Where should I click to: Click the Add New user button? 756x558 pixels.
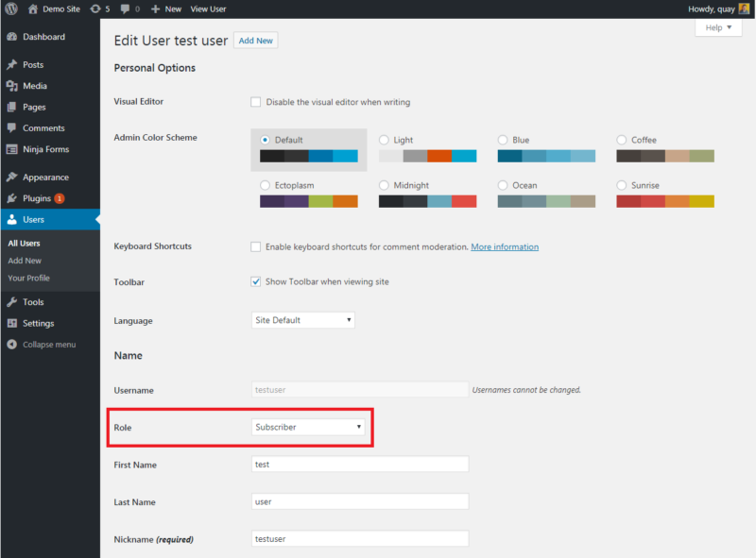click(x=255, y=40)
